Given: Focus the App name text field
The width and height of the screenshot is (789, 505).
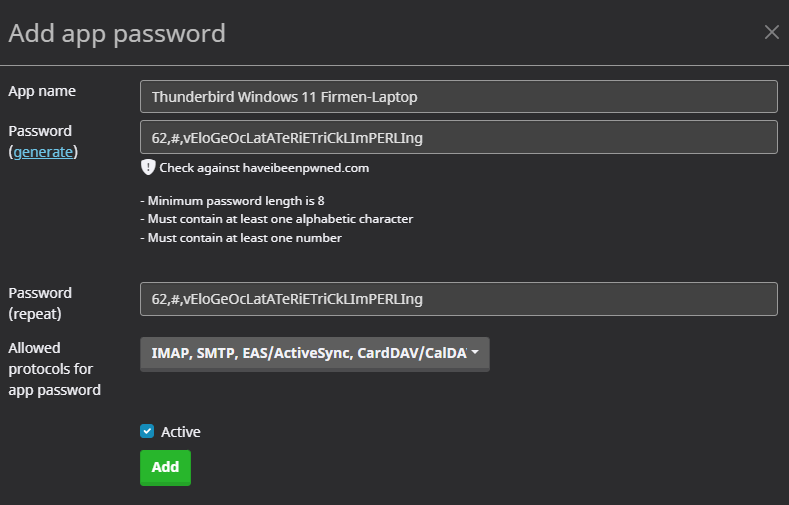Looking at the screenshot, I should 458,97.
